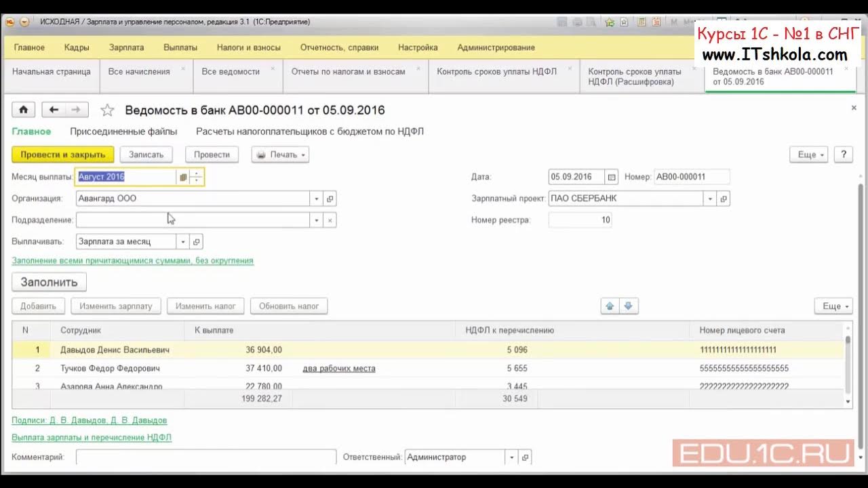Open Присоединенные файлы subtab
Viewport: 868px width, 488px height.
click(x=123, y=131)
